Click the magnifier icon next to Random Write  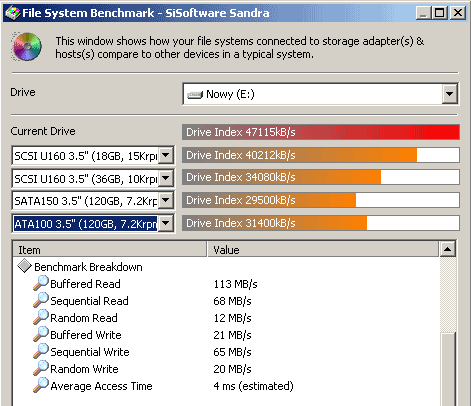click(41, 368)
